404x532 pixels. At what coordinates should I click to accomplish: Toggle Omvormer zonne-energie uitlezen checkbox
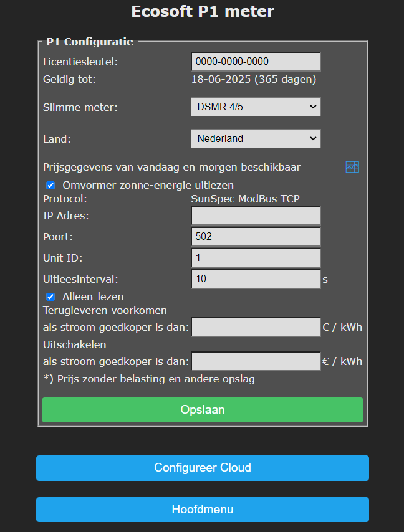coord(50,185)
